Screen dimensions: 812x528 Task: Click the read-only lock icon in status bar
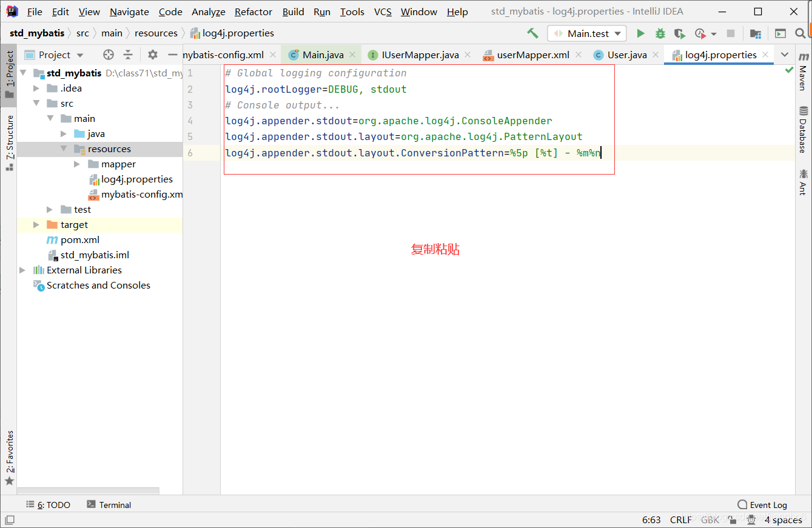click(733, 520)
